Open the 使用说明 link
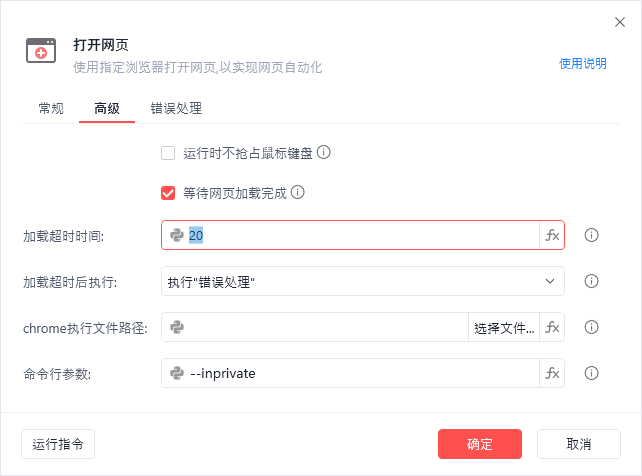Screen dimensions: 642x476 pyautogui.click(x=582, y=63)
